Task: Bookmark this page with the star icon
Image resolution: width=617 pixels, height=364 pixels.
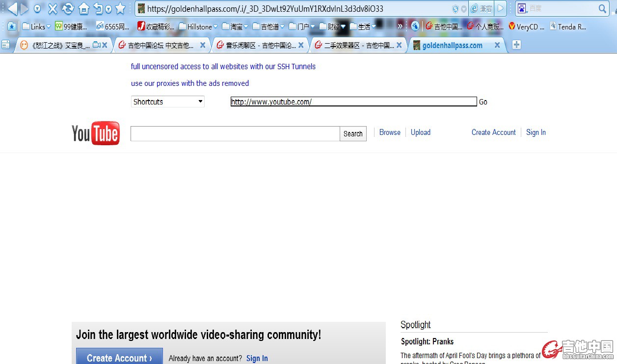Action: [120, 8]
